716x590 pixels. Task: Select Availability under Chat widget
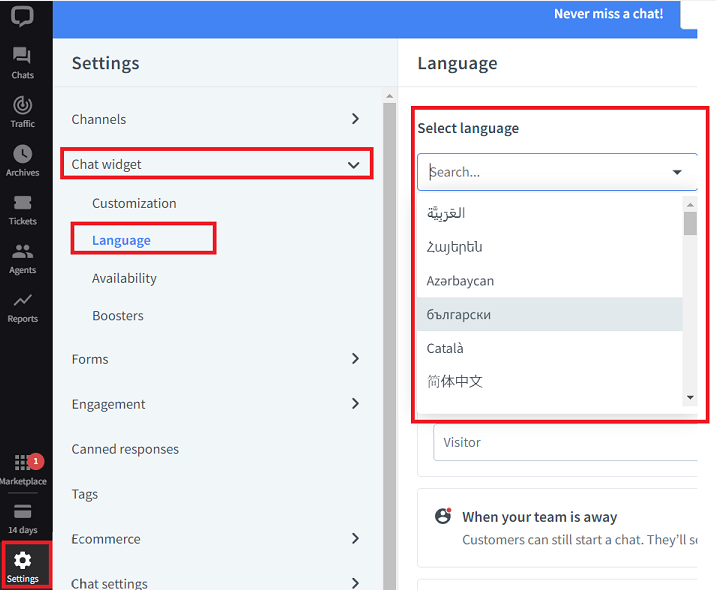coord(124,278)
